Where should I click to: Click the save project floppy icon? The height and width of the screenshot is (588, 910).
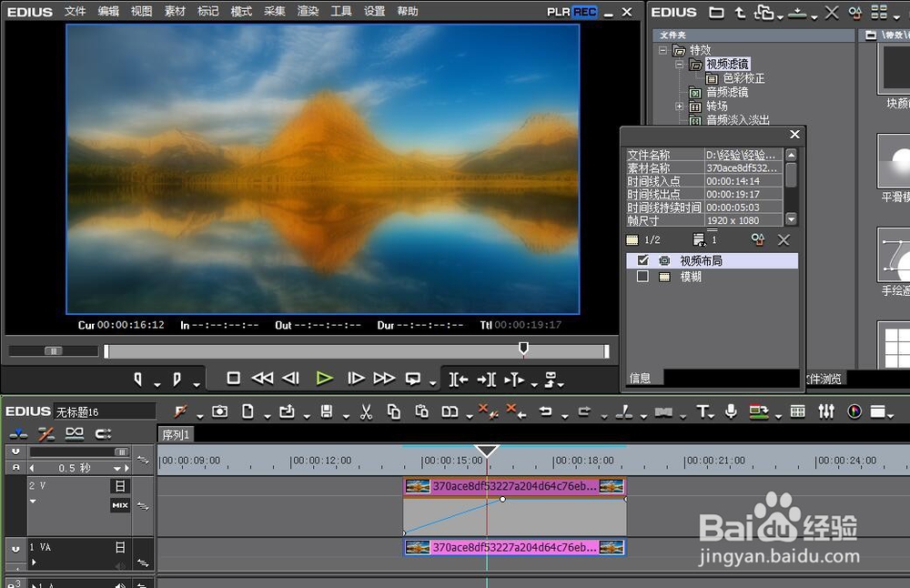[327, 411]
